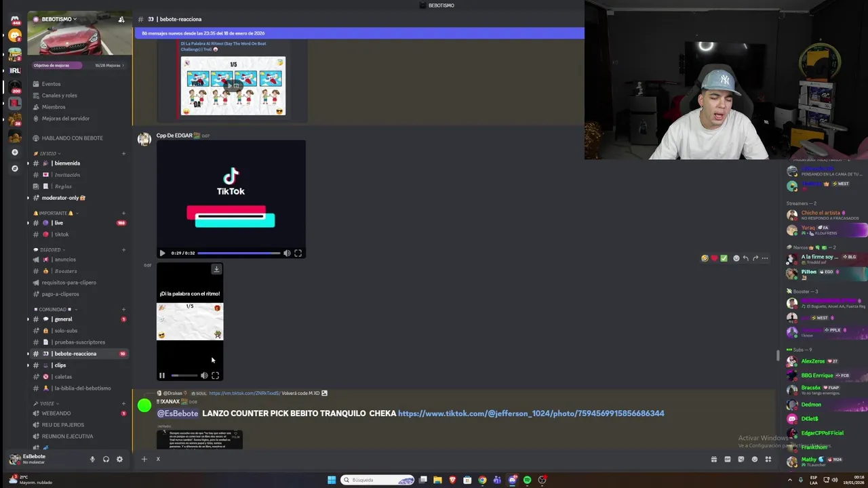
Task: Fullscreen the TikTok video
Action: point(298,253)
